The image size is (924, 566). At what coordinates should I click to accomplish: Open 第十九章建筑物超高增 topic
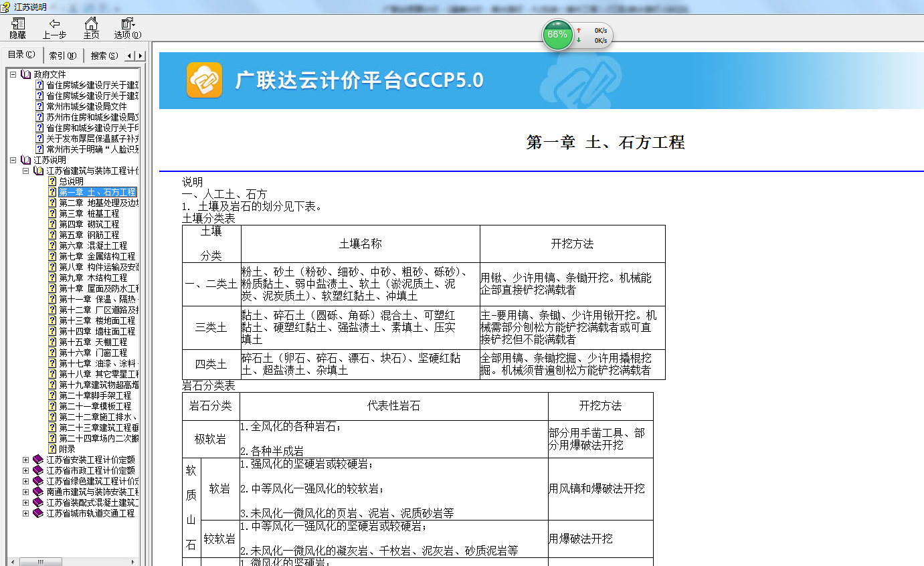[98, 385]
